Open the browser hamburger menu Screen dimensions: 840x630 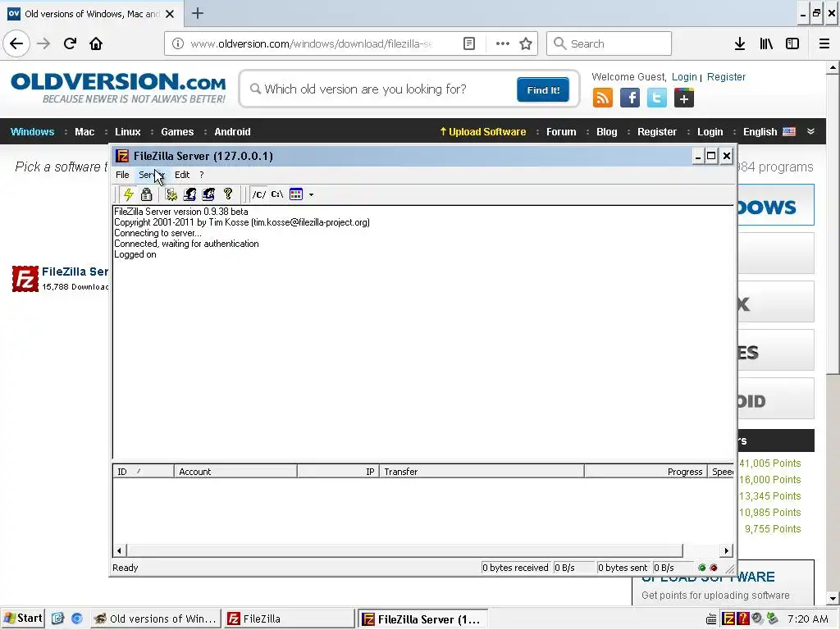pos(824,43)
